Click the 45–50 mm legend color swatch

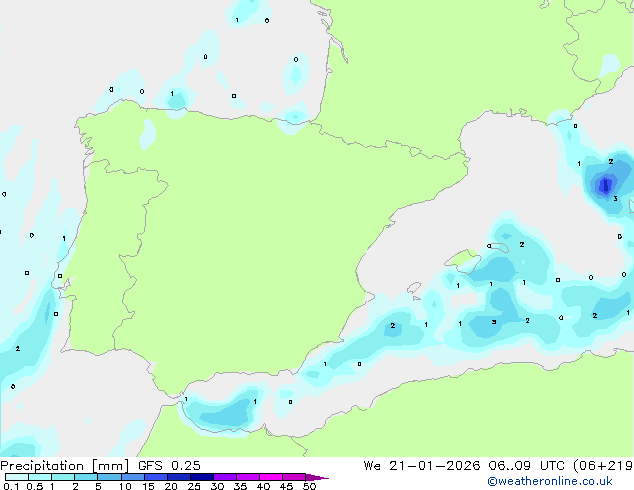coord(294,477)
